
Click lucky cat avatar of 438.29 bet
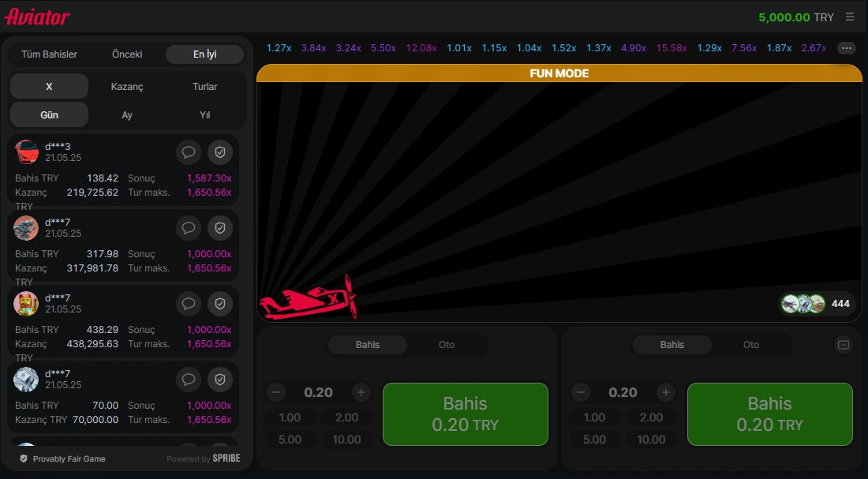coord(26,304)
